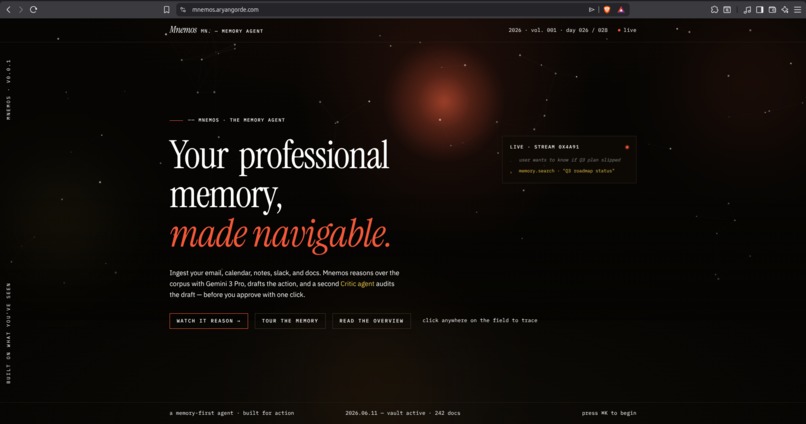Click the vertical MNEMOS · V0.0.1 side label
Screen dimensions: 806x424
point(8,90)
